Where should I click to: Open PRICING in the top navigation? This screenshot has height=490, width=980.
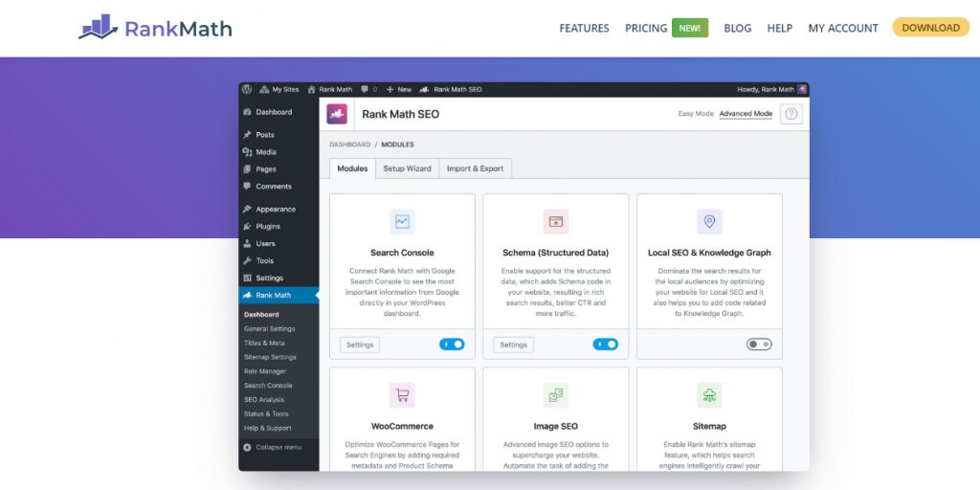click(646, 28)
